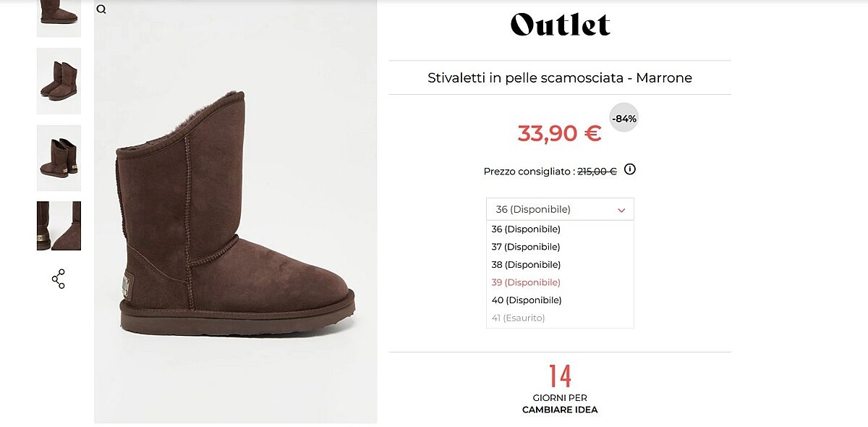Collapse the size dropdown via chevron arrow

(x=621, y=210)
